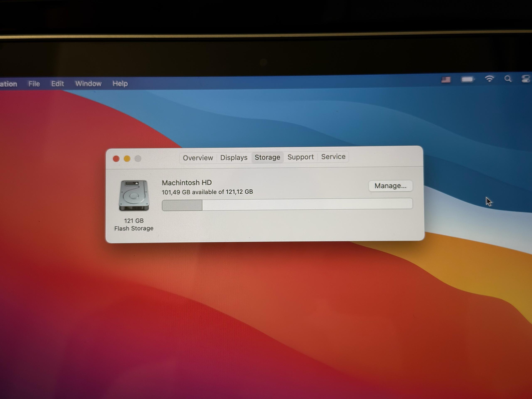Click the Machintosh HD label

pos(187,182)
